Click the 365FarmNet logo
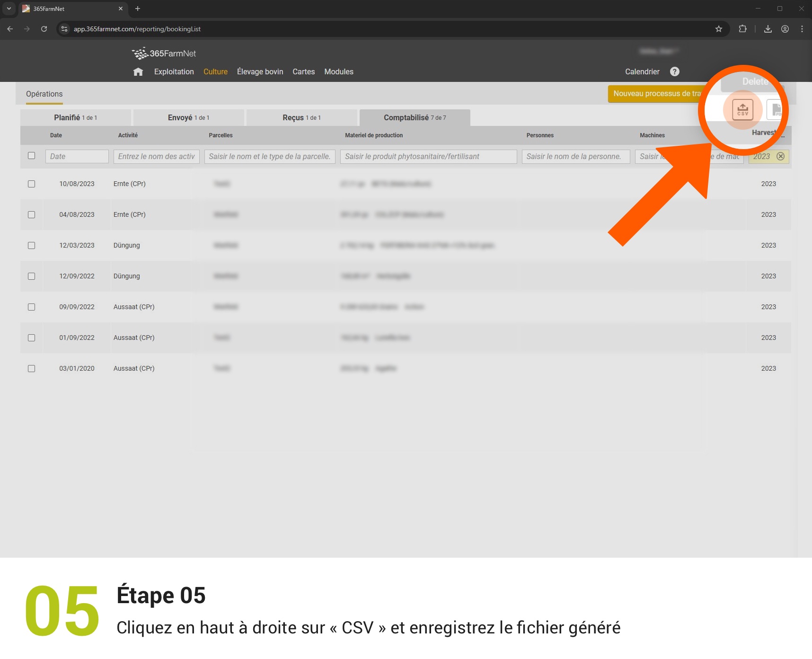 pyautogui.click(x=164, y=53)
